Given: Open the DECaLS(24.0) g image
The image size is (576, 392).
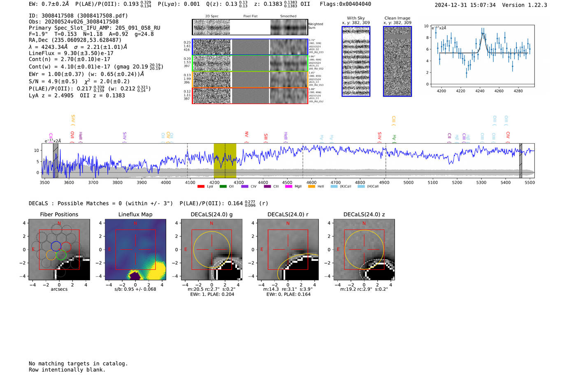Looking at the screenshot, I should pyautogui.click(x=211, y=250).
